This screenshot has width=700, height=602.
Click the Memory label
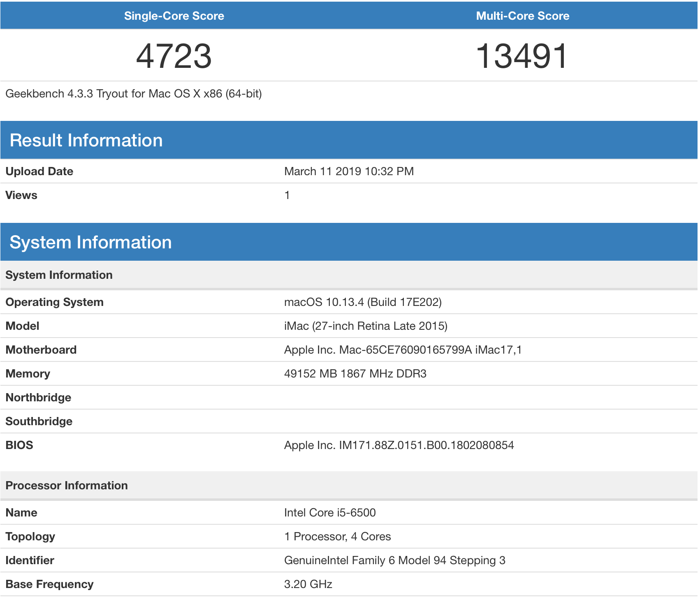(x=28, y=374)
